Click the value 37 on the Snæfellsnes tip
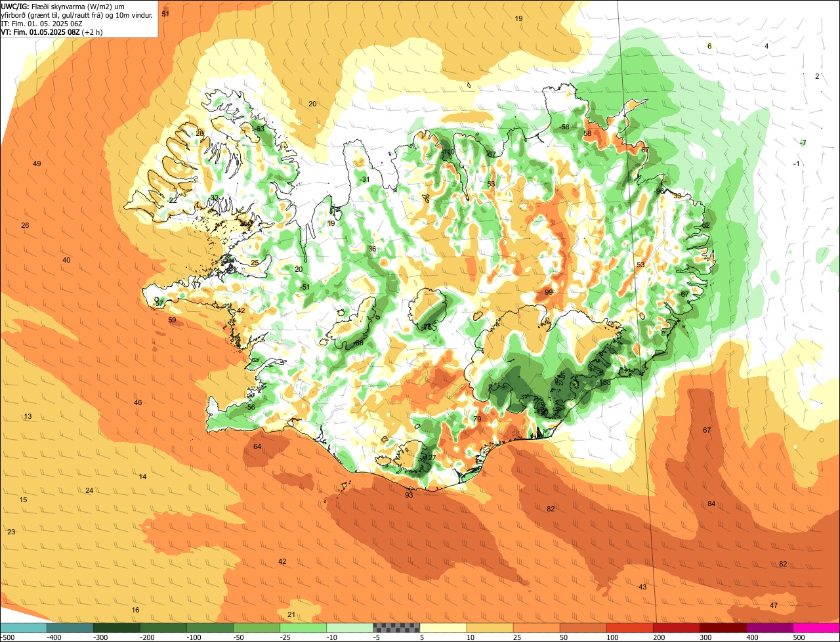 coord(159,303)
